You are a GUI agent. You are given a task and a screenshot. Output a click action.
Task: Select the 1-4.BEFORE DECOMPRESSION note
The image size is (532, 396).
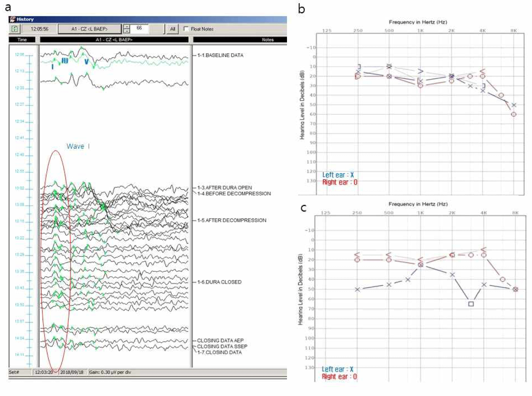point(234,193)
